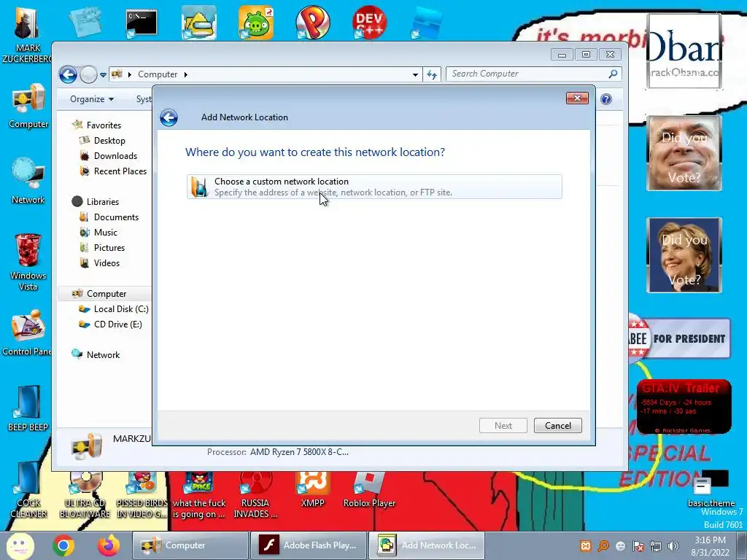Click the Roblox Player desktop icon
Screen dimensions: 747x560
369,489
